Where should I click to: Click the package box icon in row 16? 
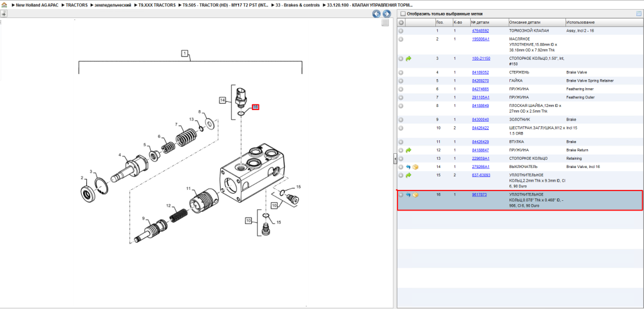tap(415, 195)
